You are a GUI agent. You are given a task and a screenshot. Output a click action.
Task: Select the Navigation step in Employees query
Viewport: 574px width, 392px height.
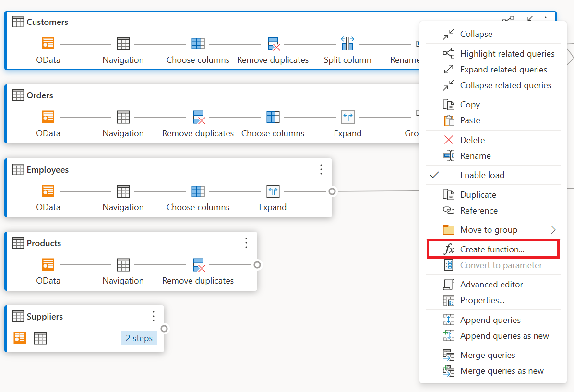pyautogui.click(x=123, y=191)
